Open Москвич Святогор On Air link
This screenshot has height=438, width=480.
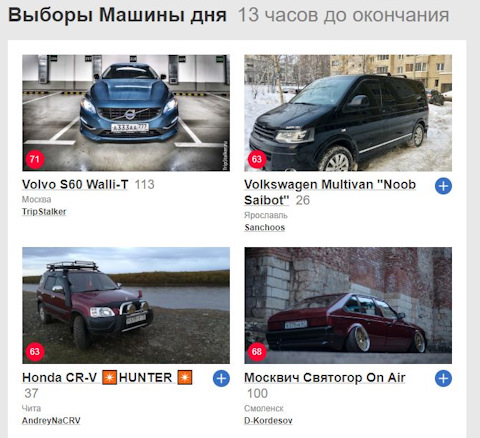pos(325,378)
